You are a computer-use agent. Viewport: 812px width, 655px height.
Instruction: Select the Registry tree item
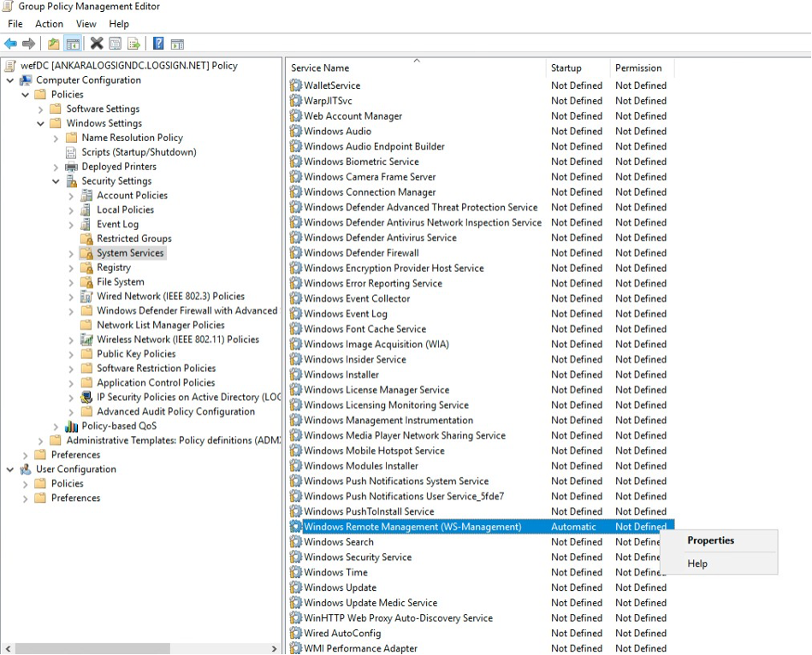[x=114, y=268]
